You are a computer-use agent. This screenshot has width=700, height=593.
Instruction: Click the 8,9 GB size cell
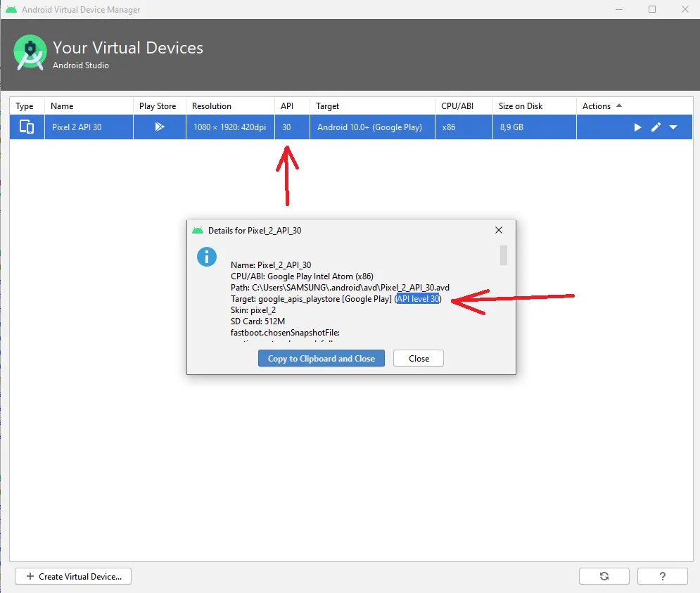[535, 127]
